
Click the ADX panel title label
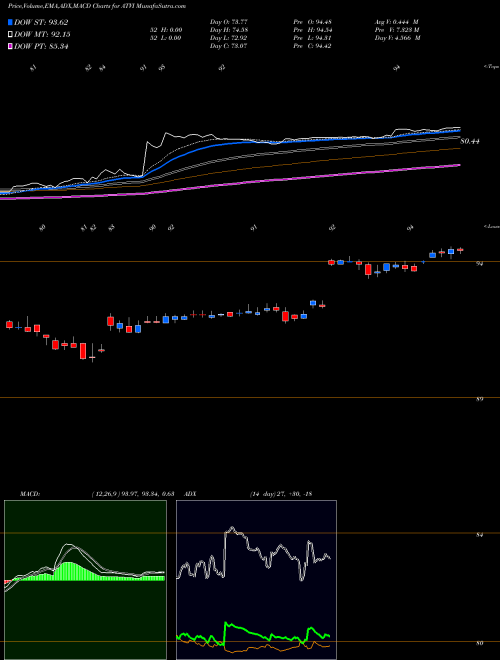coord(190,494)
